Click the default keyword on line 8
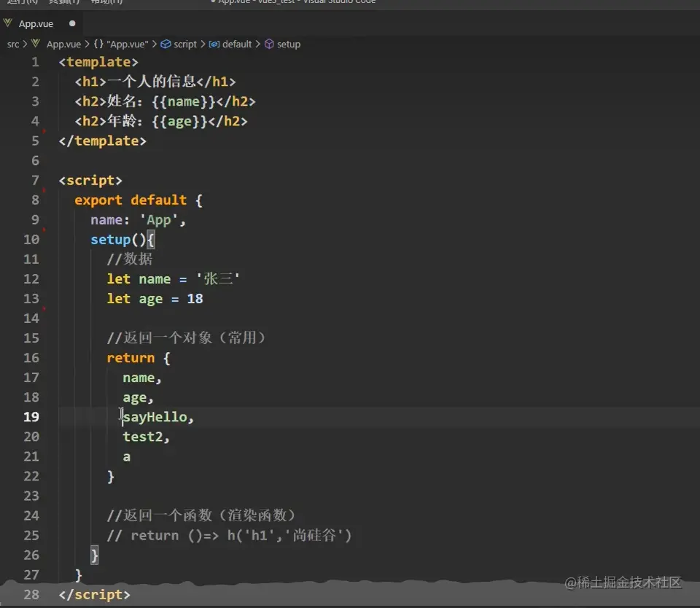The height and width of the screenshot is (608, 700). [158, 200]
